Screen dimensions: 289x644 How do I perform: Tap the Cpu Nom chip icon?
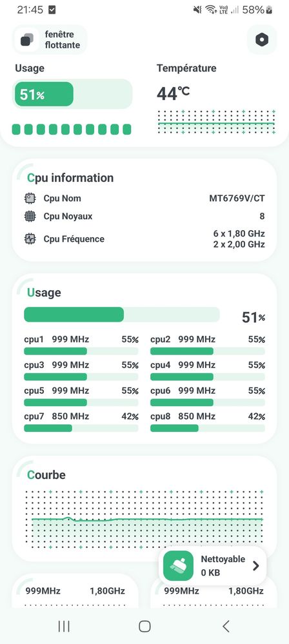pyautogui.click(x=30, y=199)
